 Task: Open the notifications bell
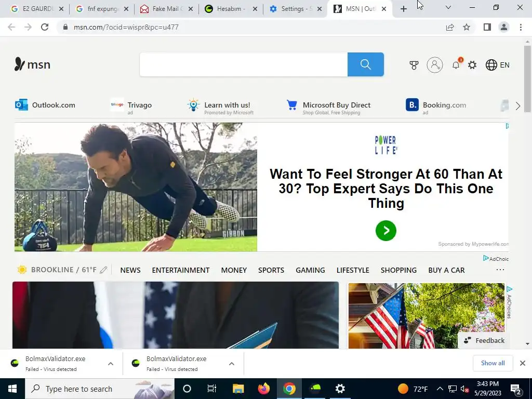tap(456, 64)
